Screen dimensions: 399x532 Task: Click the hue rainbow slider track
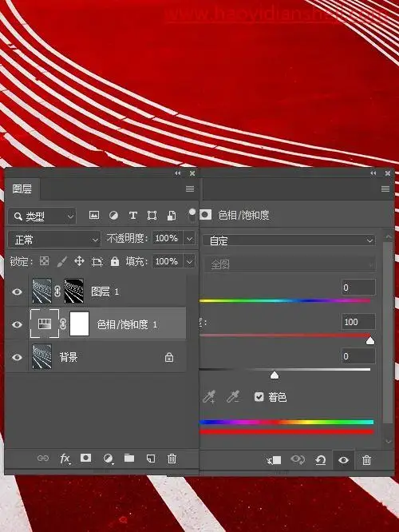[x=285, y=300]
